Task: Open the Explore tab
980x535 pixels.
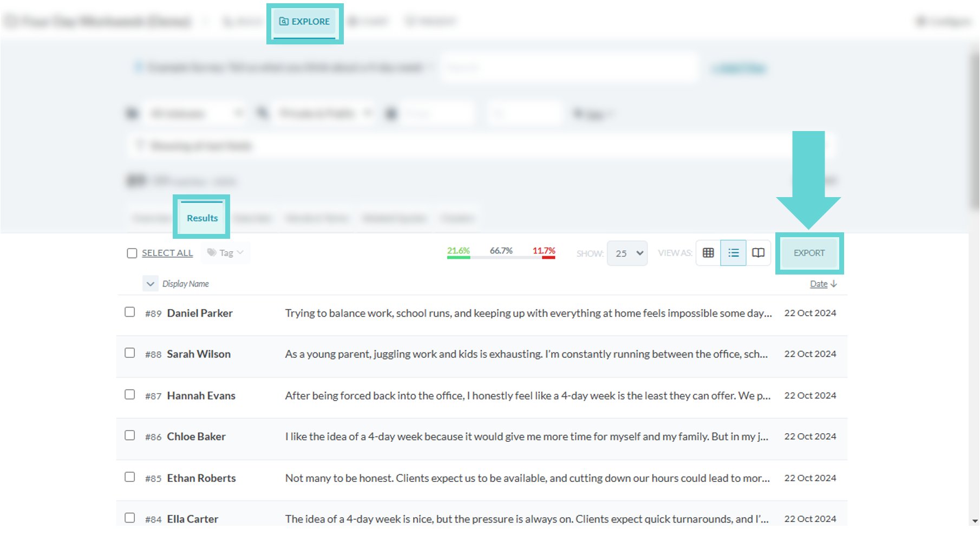Action: pos(304,22)
